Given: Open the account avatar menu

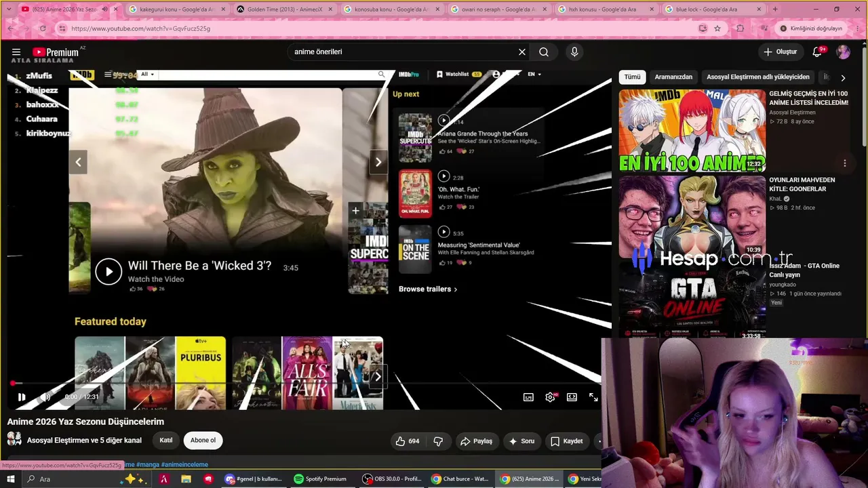Looking at the screenshot, I should point(844,52).
